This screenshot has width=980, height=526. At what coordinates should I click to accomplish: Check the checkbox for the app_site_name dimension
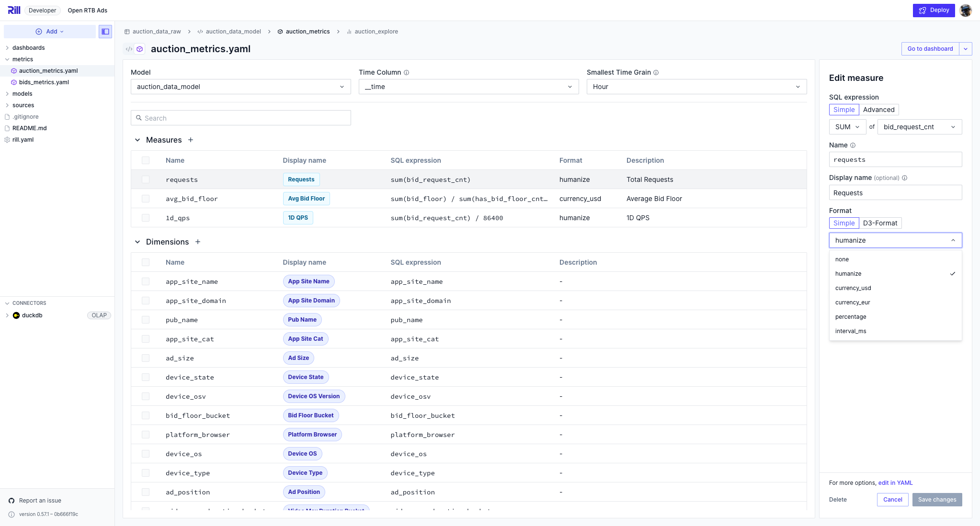[146, 281]
